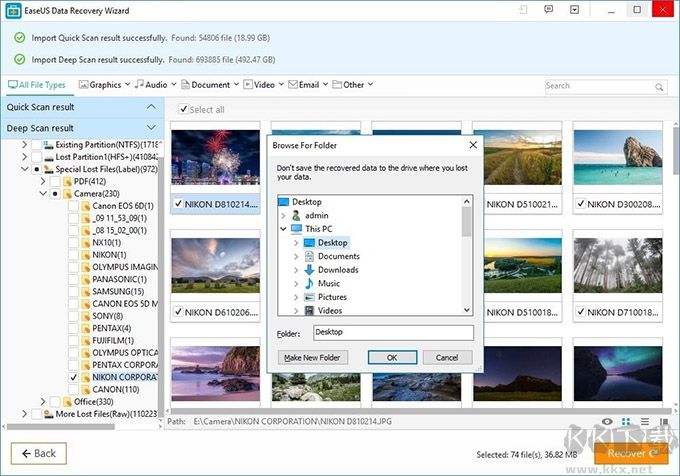Open the Graphics filter dropdown

point(104,85)
